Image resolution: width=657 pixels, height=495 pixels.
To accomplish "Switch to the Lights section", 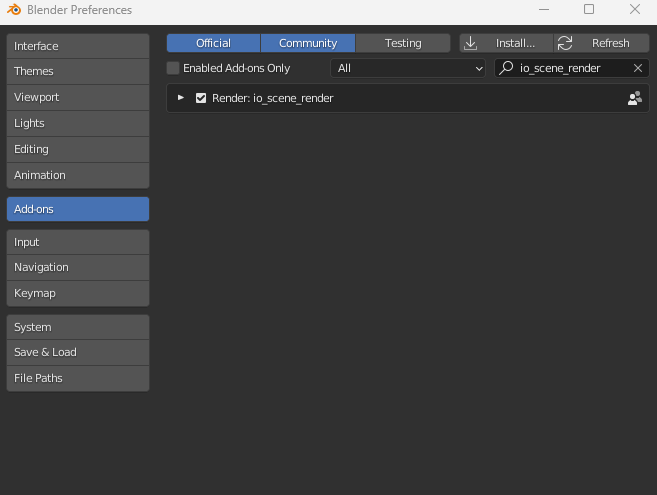I will [x=78, y=123].
